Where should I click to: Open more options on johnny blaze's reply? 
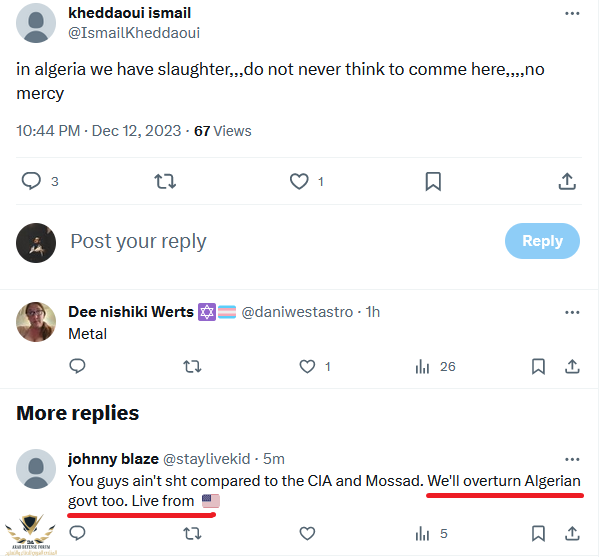[x=572, y=459]
